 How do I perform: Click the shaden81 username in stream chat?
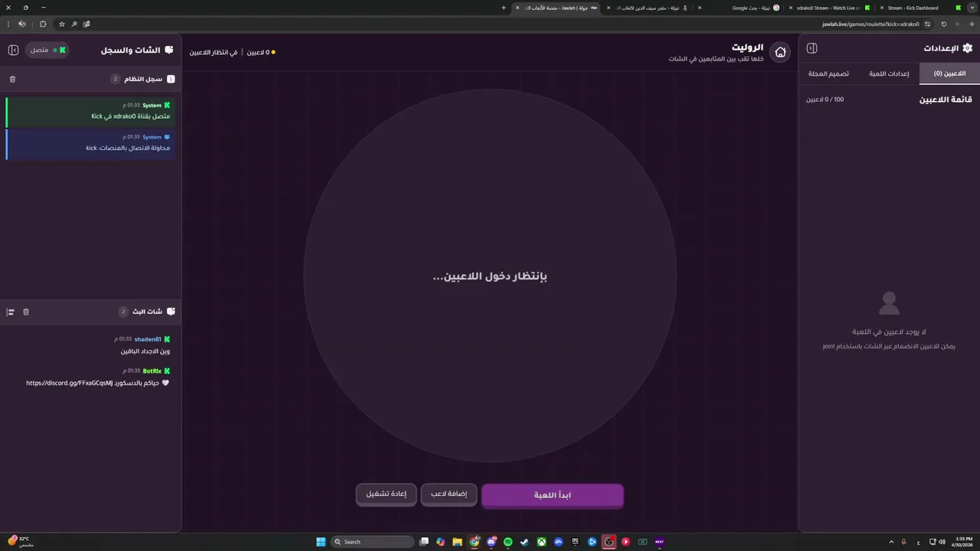click(148, 339)
